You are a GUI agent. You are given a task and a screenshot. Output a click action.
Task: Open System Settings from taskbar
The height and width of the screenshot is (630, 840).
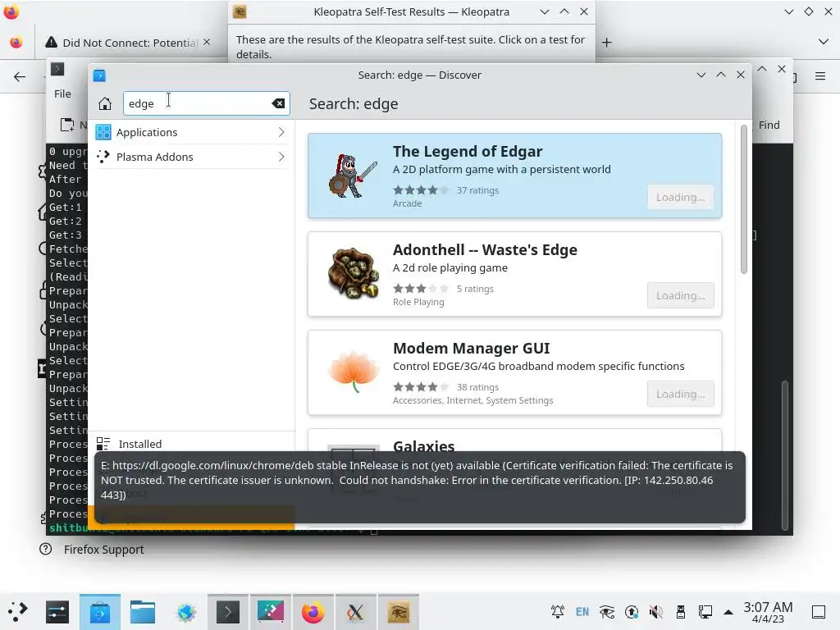(57, 612)
